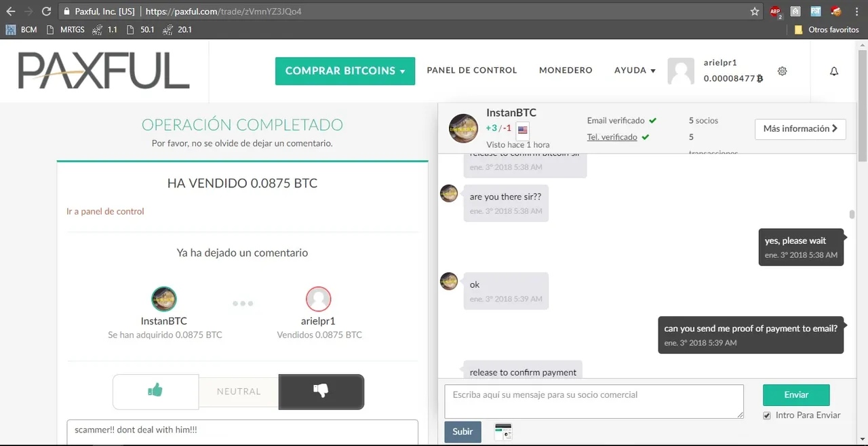Screen dimensions: 868x446
Task: Open the attached screenshot thumbnail below chat box
Action: pyautogui.click(x=502, y=432)
